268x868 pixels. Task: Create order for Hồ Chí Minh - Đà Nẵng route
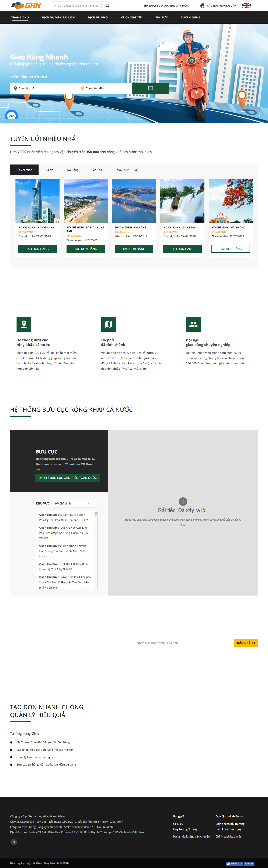coord(134,249)
